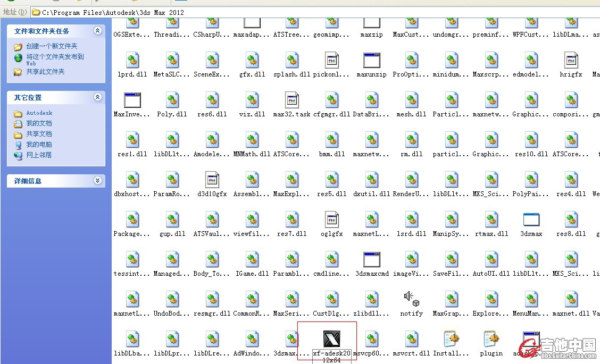600x364 pixels.
Task: Open 我的文档 from other places
Action: 39,123
